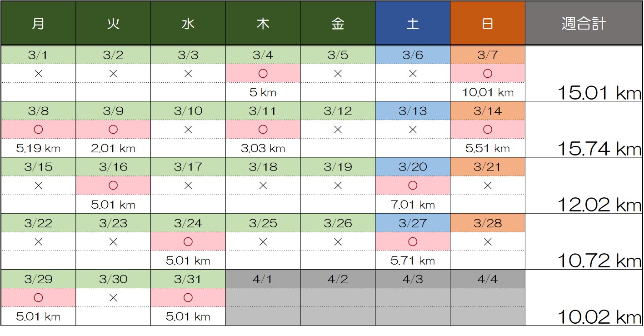Click the 3/10 cross mark cell
Viewport: 644px width, 336px height.
(x=188, y=130)
